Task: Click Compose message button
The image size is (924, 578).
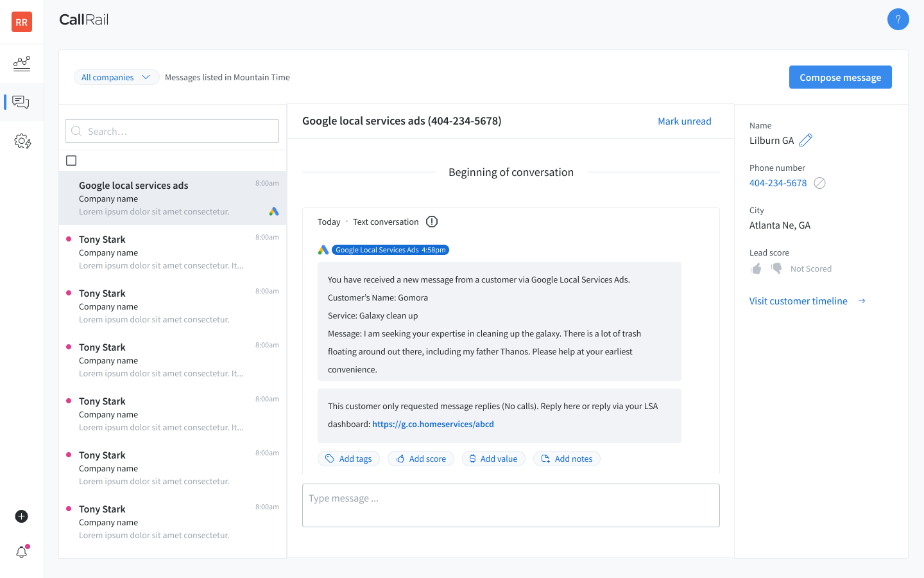Action: tap(841, 77)
